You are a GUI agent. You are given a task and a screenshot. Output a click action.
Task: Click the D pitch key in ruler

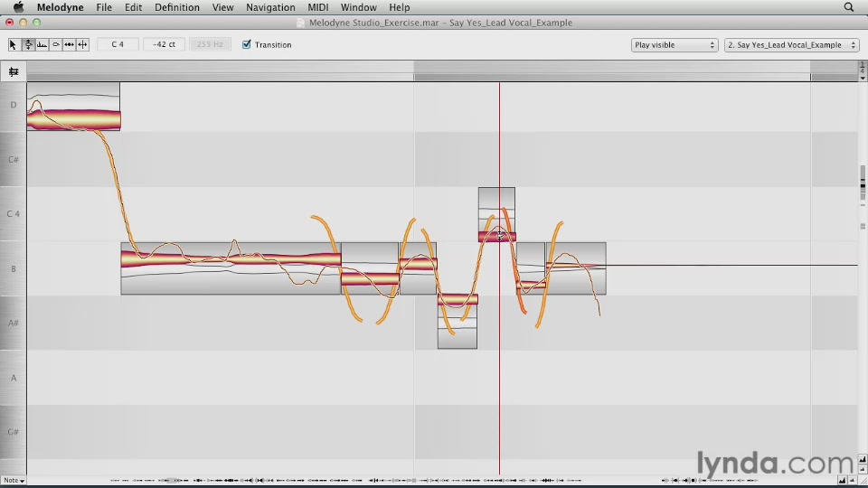coord(14,105)
